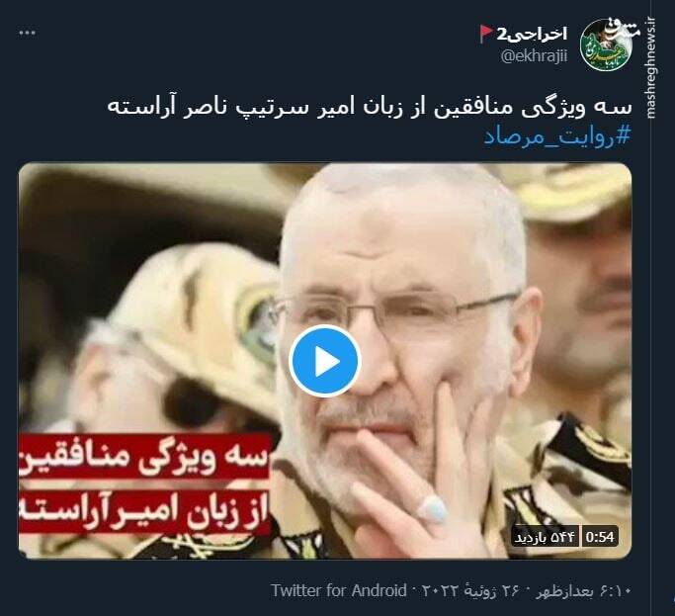Image resolution: width=675 pixels, height=616 pixels.
Task: Open the اخراجی2 display name profile
Action: pyautogui.click(x=532, y=34)
